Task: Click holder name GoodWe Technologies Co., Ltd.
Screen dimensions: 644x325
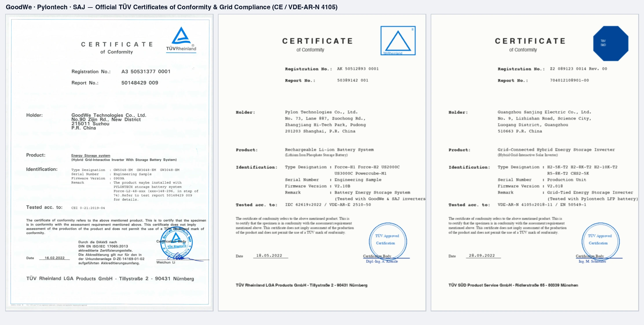Action: [109, 115]
